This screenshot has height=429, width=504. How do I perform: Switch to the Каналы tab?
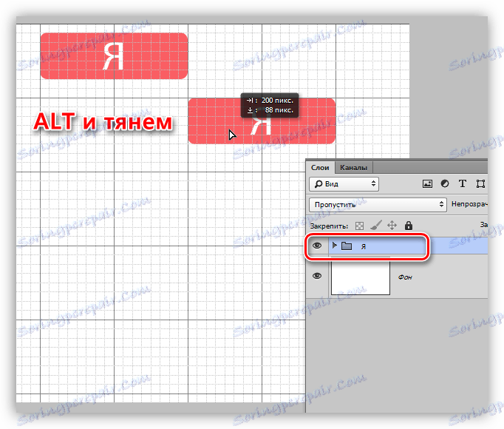(353, 168)
